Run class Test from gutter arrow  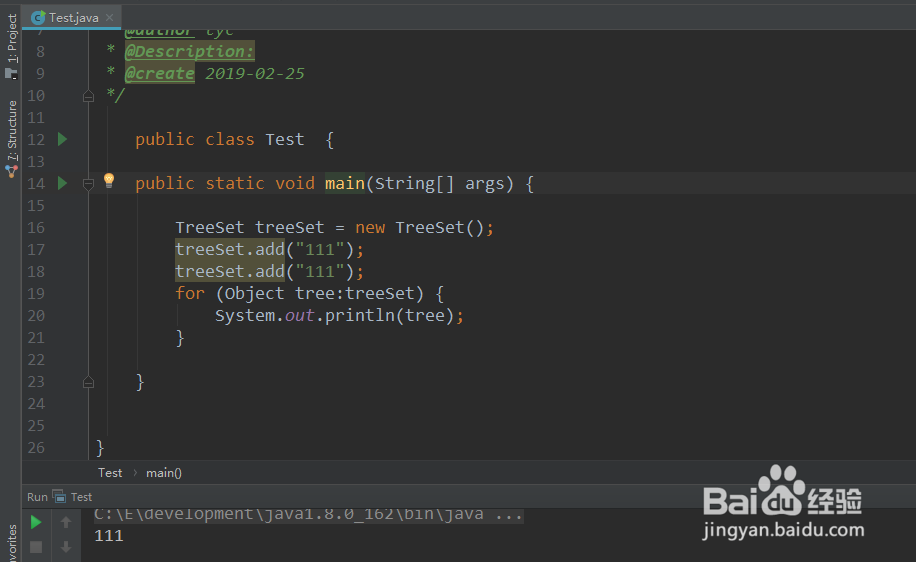coord(63,139)
